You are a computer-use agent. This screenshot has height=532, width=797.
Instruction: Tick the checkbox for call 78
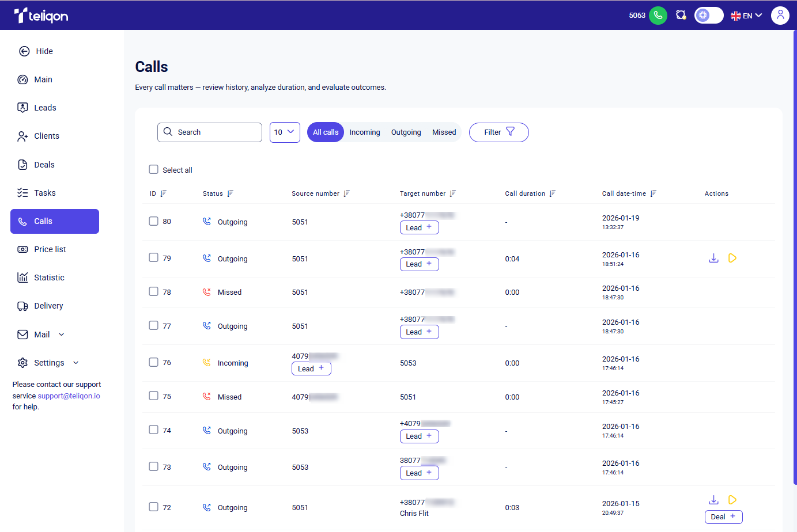(x=153, y=291)
